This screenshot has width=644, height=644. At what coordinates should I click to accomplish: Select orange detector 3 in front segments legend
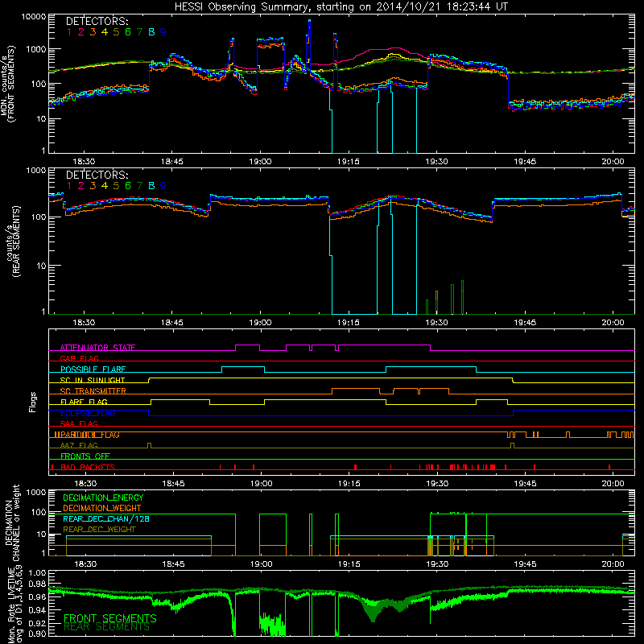point(93,32)
